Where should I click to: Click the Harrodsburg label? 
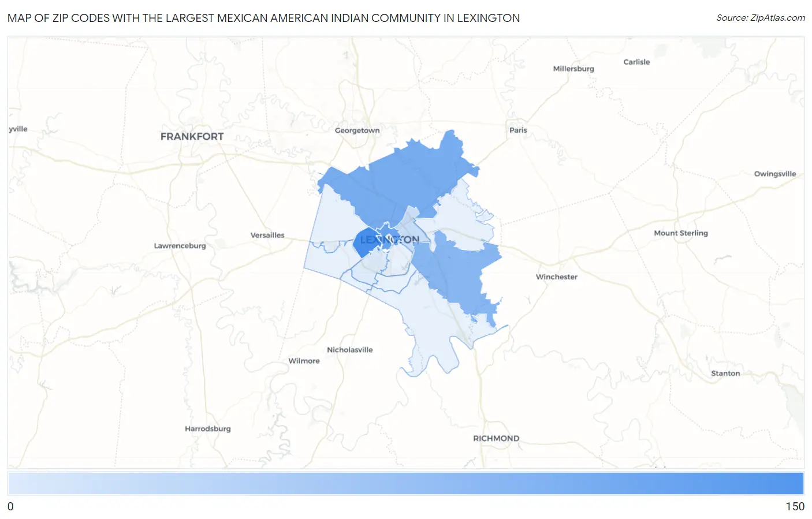point(208,429)
